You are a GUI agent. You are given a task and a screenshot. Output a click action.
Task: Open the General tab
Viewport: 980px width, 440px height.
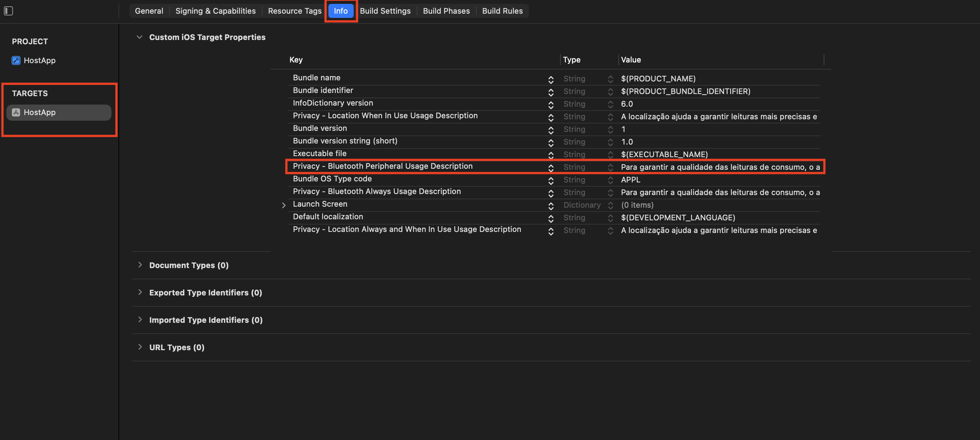tap(149, 11)
